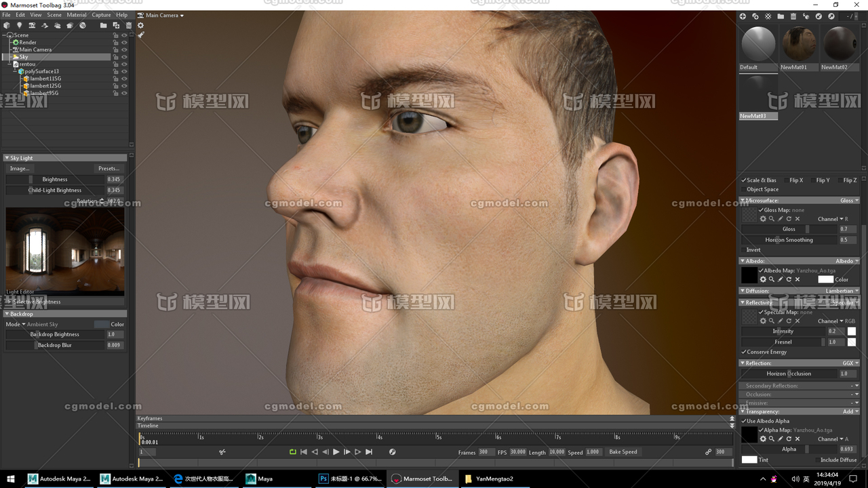Search for the Alpha Map with magnifier icon

(772, 439)
